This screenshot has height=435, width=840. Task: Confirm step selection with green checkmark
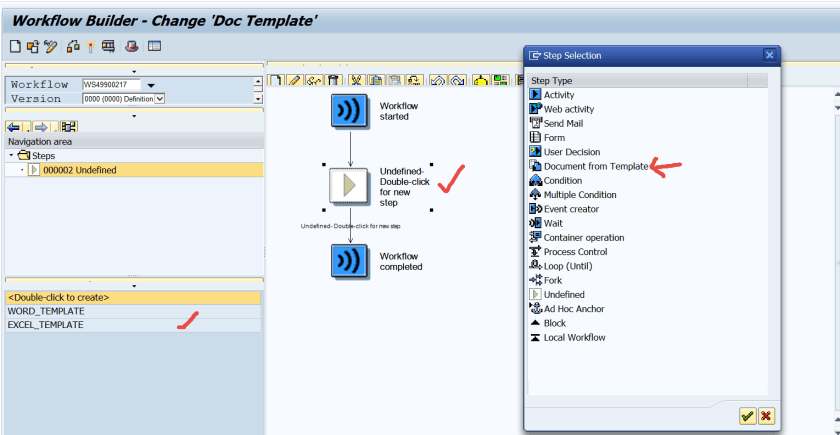click(x=747, y=416)
